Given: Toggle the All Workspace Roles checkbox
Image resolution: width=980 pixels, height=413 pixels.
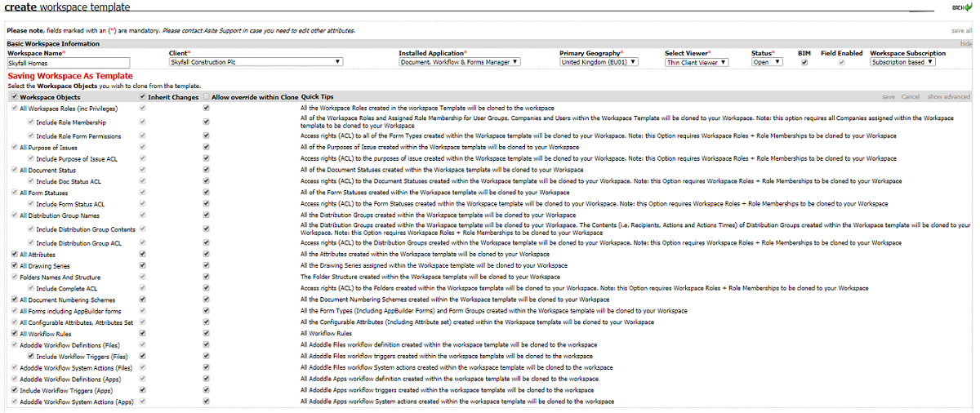Looking at the screenshot, I should (x=14, y=108).
